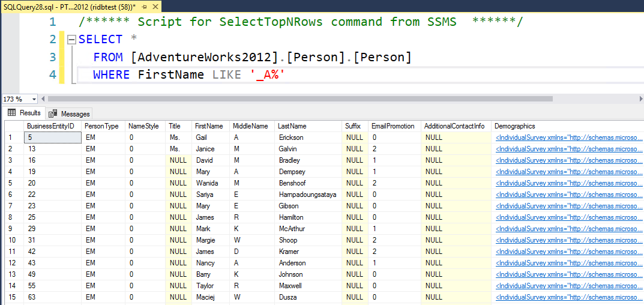This screenshot has height=305, width=644.
Task: Click the WHERE keyword on line 4
Action: pos(111,75)
